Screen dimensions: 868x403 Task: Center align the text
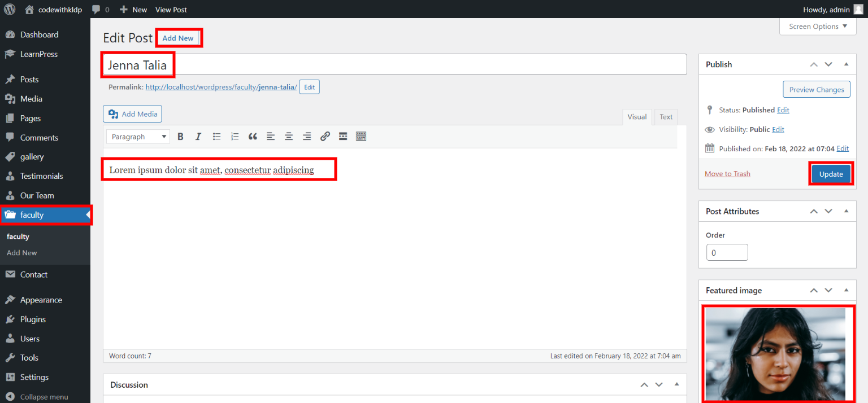point(289,137)
